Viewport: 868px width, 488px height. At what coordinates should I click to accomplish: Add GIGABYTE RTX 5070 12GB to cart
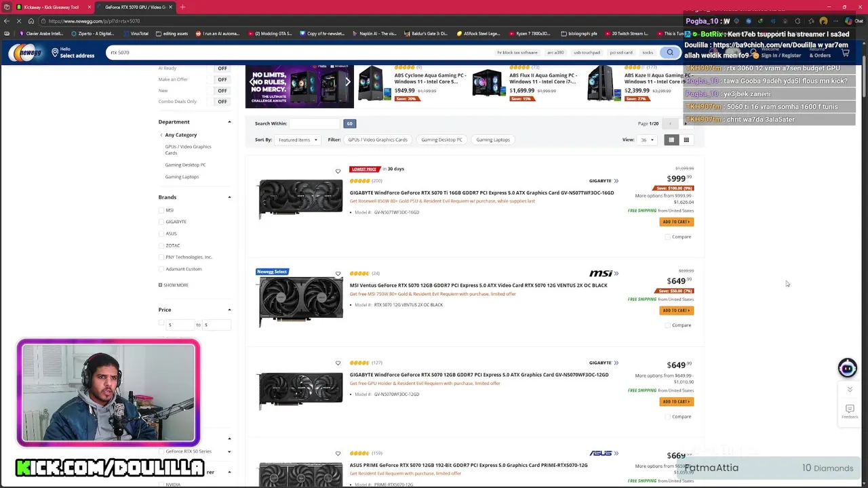(x=676, y=401)
